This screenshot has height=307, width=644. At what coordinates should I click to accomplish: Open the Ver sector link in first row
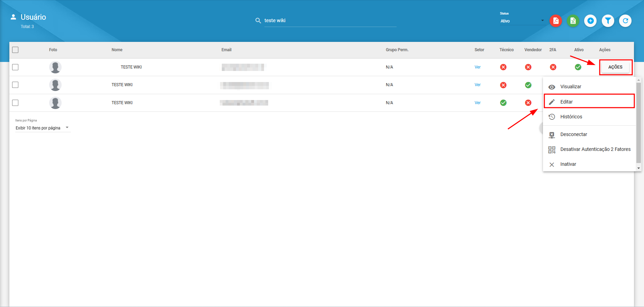[x=478, y=67]
